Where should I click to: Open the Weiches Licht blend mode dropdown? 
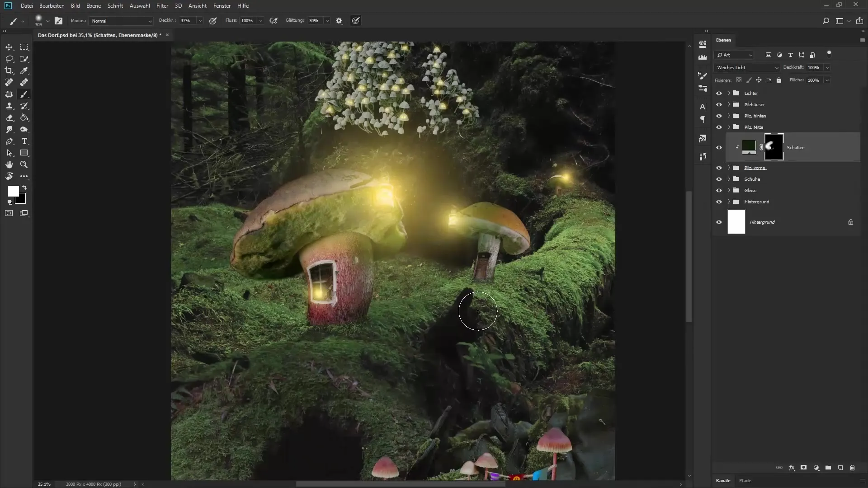pyautogui.click(x=747, y=67)
